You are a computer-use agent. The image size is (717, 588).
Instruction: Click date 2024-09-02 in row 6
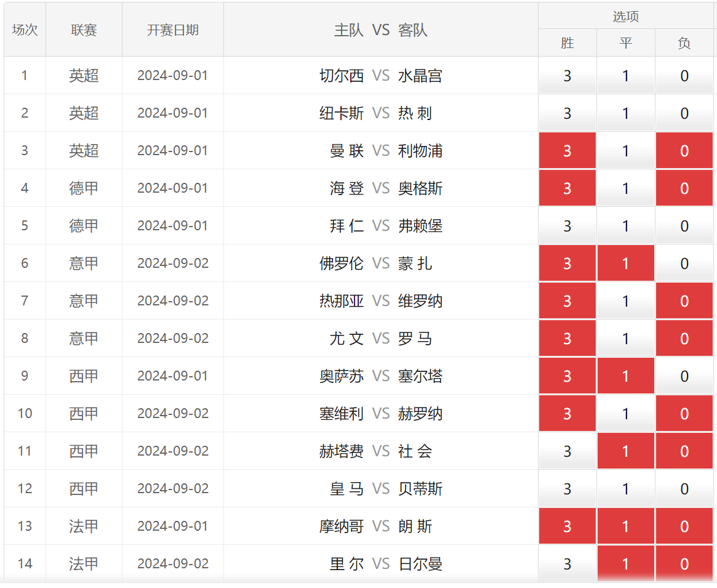173,263
